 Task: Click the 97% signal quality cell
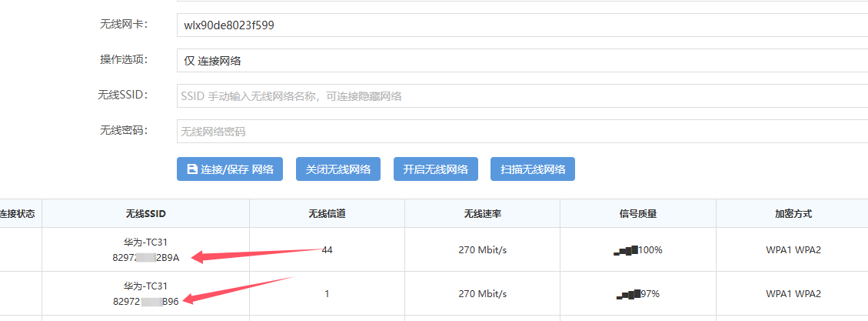pos(638,294)
